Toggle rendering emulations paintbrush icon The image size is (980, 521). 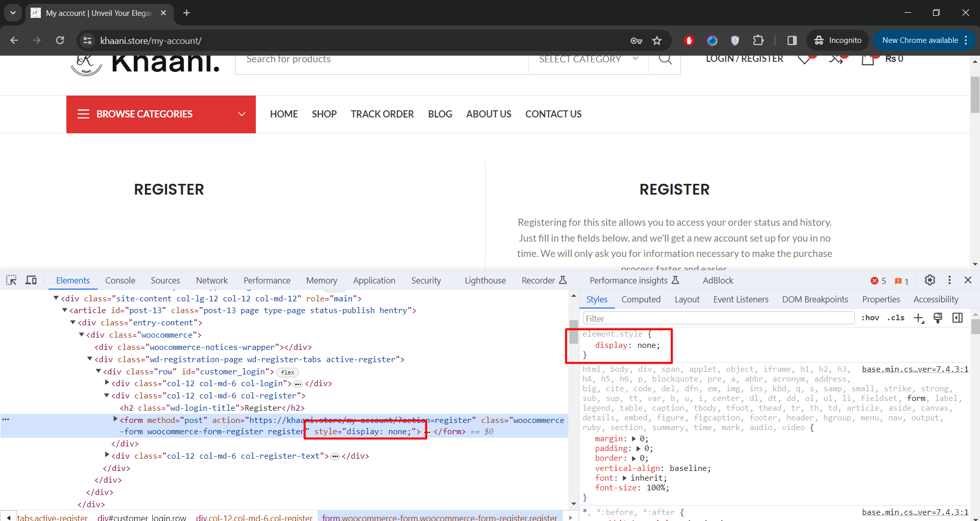click(938, 318)
